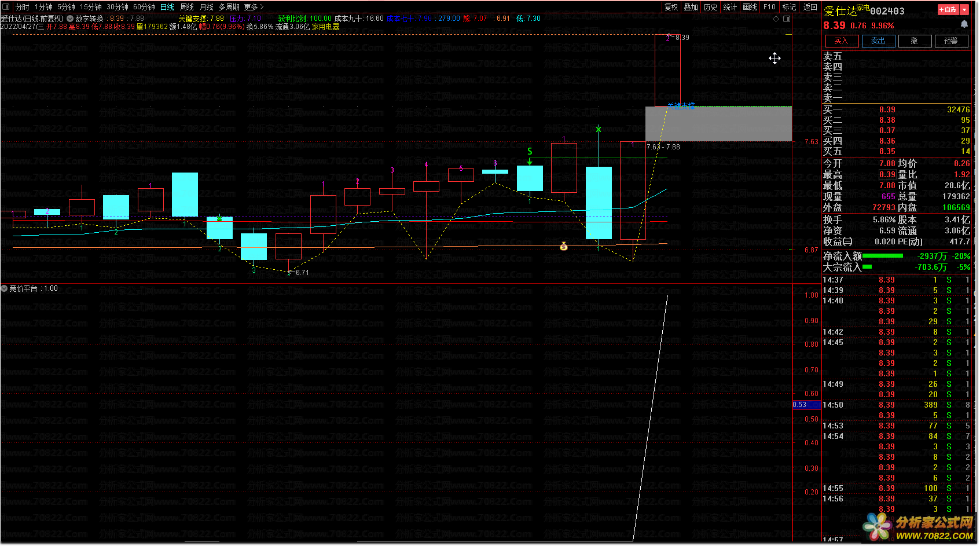
Task: Click the 复权 toolbar button
Action: [671, 7]
